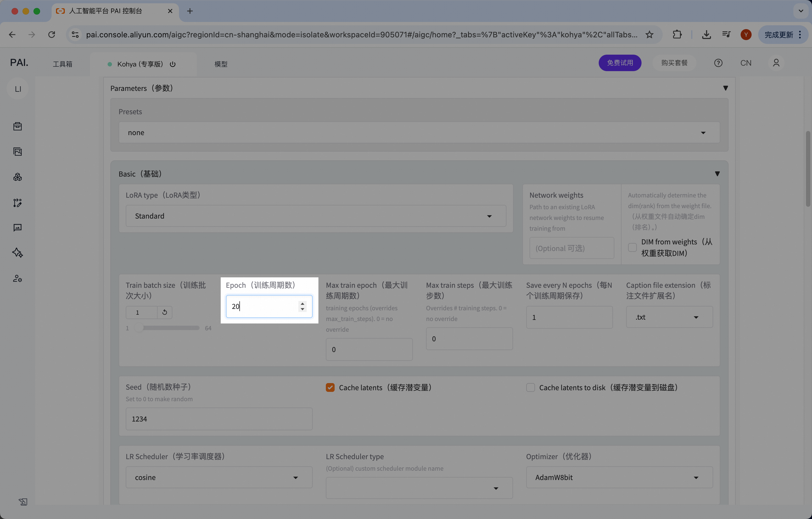Click the toolbox icon in left sidebar
Viewport: 812px width, 519px height.
pyautogui.click(x=18, y=127)
